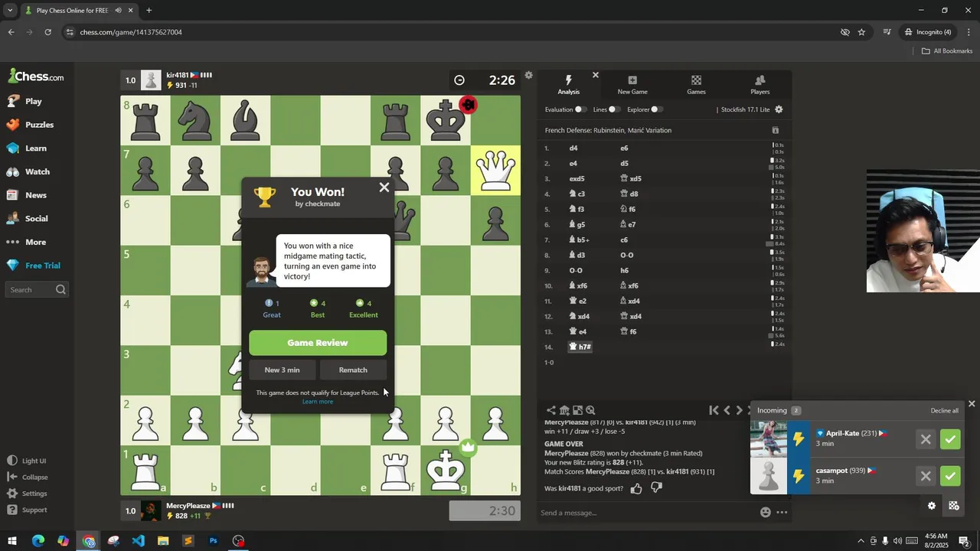Click the board icon in game toolbar
The width and height of the screenshot is (980, 551).
[577, 410]
